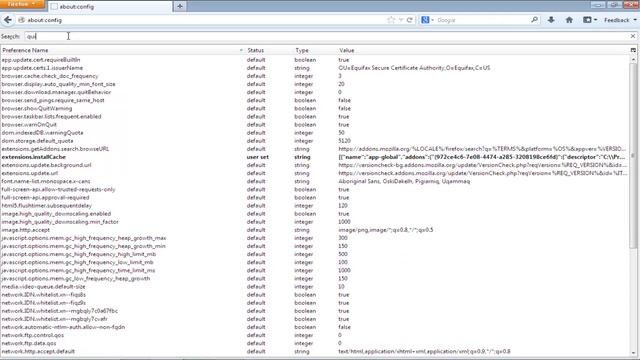Select the bold extensions.installCache preference
The image size is (640, 360).
click(315, 157)
